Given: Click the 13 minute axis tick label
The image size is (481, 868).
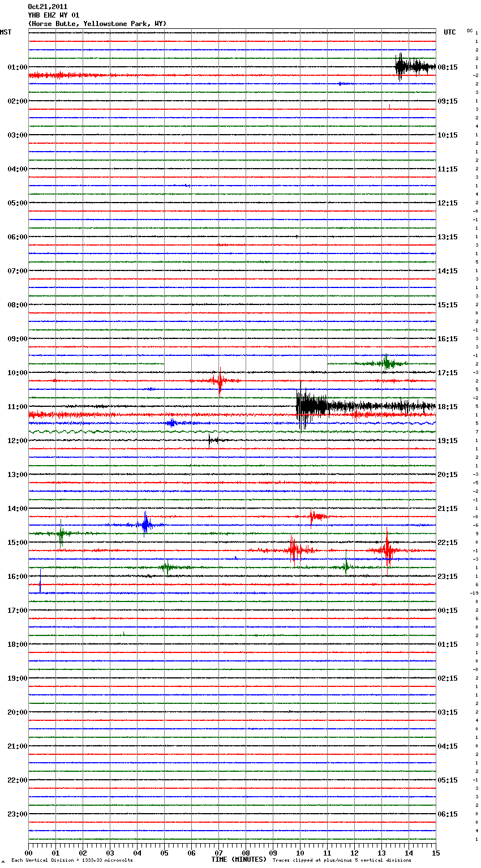Looking at the screenshot, I should click(381, 853).
